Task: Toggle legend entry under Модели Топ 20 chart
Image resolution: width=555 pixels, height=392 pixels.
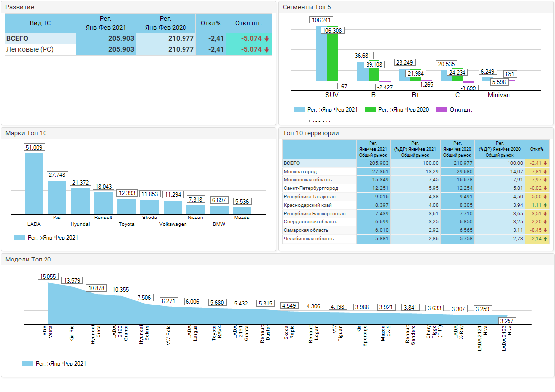Action: pyautogui.click(x=27, y=364)
